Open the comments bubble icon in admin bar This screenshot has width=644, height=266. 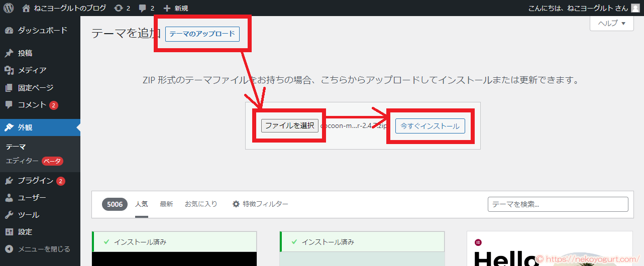pyautogui.click(x=142, y=8)
